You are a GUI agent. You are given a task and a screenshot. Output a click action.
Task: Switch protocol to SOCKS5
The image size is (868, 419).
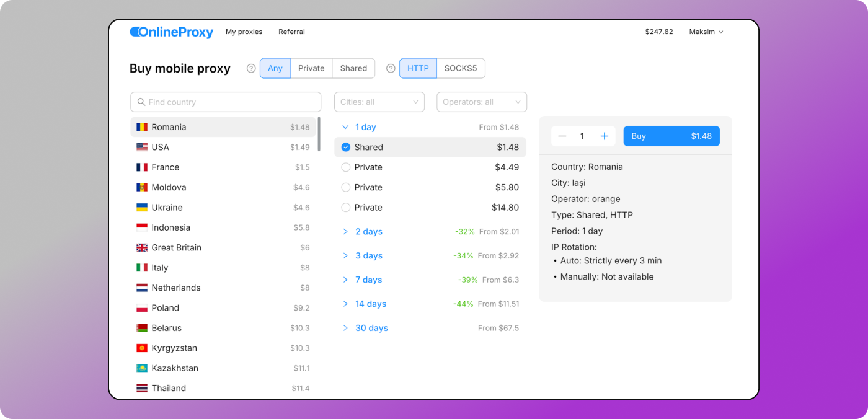(x=461, y=68)
